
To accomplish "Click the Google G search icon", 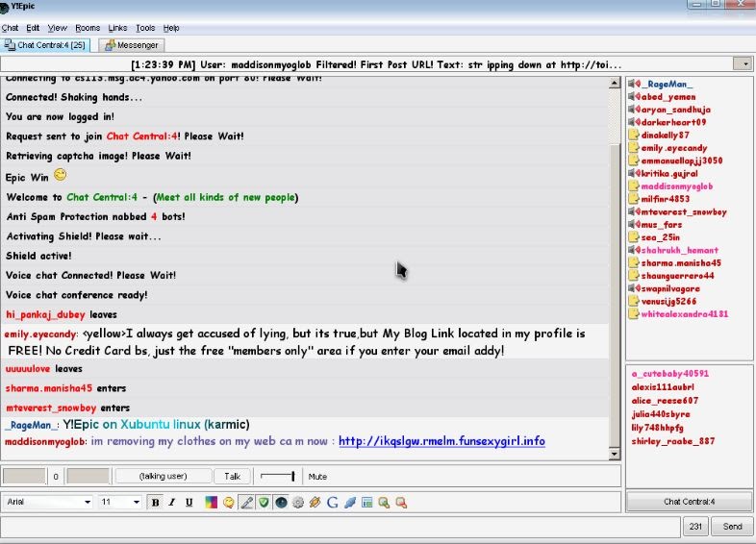I will tap(332, 503).
